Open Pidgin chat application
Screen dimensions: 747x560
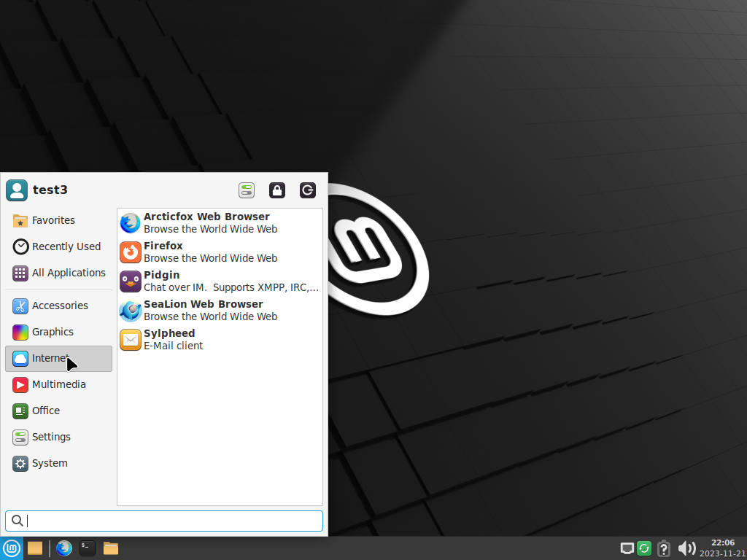point(220,281)
